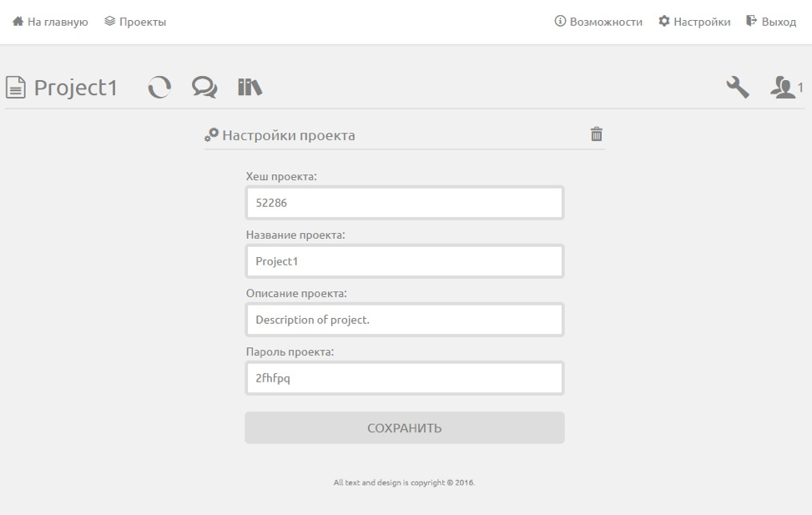Click the circular sync refresh icon
812x515 pixels.
click(159, 87)
